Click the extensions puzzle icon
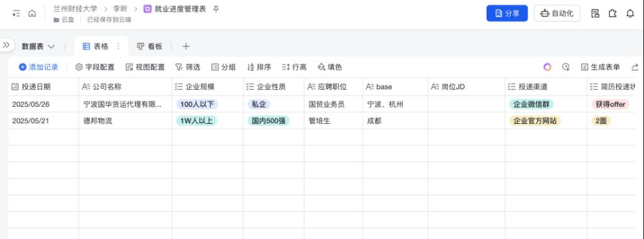The height and width of the screenshot is (239, 644). [613, 14]
